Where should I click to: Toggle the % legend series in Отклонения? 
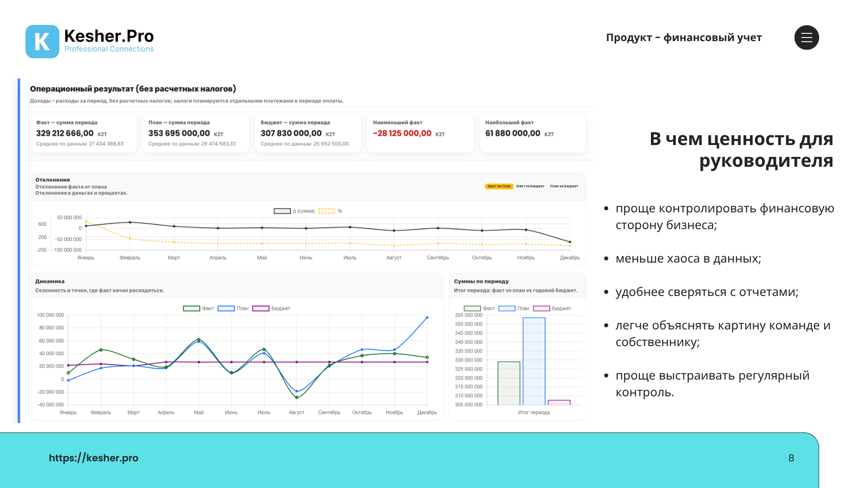[330, 211]
